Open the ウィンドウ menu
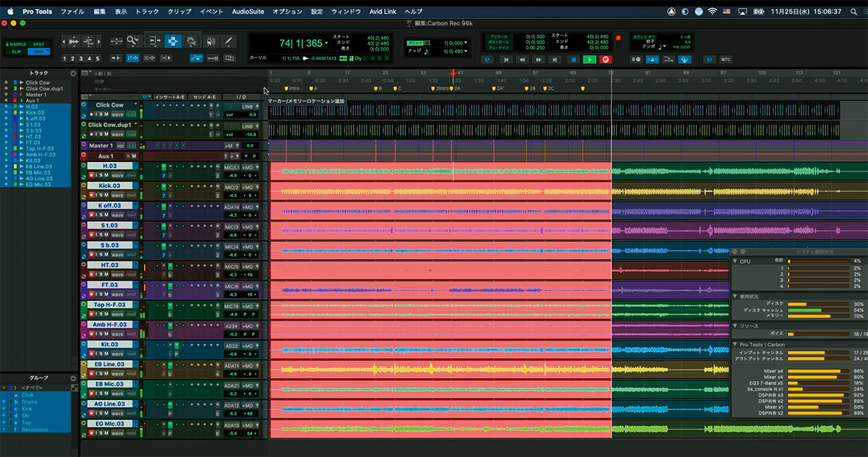 tap(346, 12)
